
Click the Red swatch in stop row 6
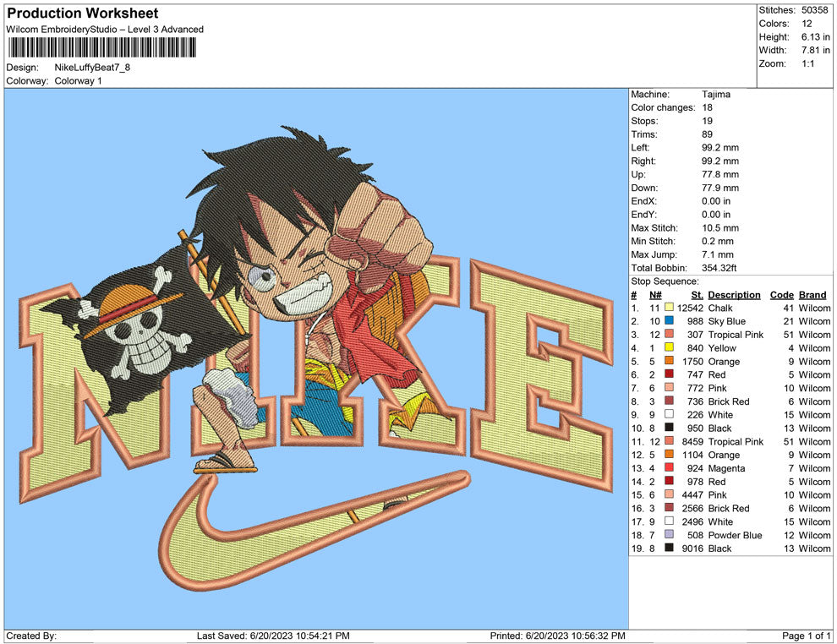coord(669,374)
